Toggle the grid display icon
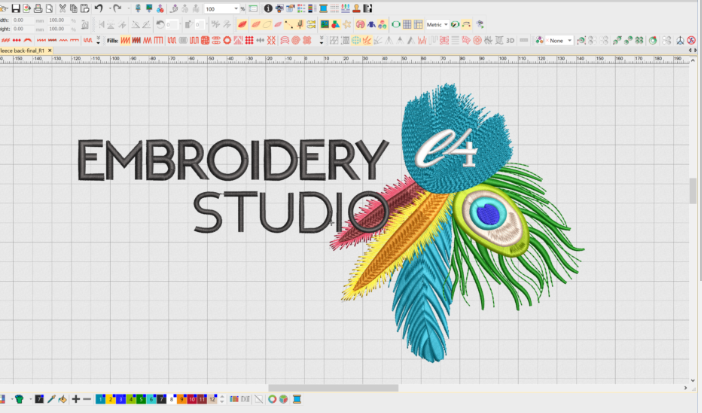The height and width of the screenshot is (413, 702). pyautogui.click(x=407, y=25)
